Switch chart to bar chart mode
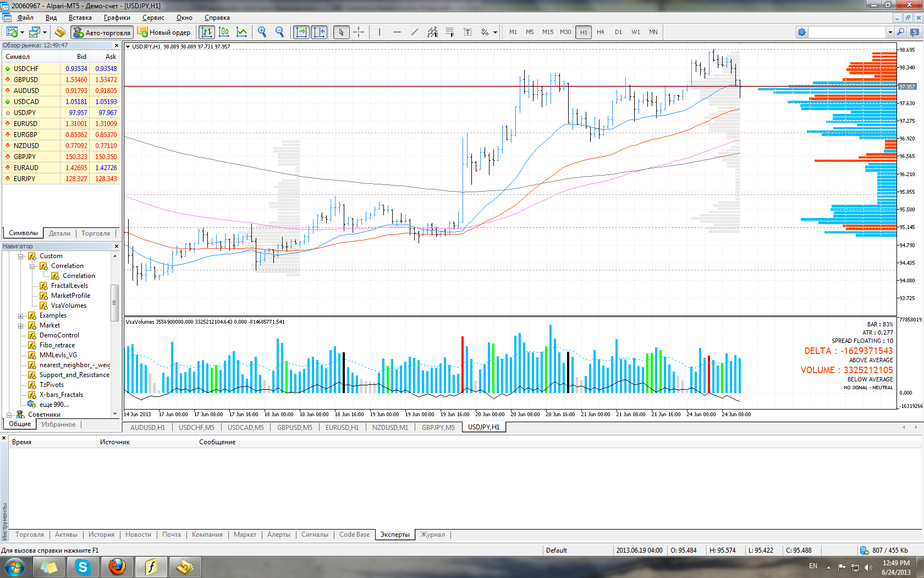924x578 pixels. [x=207, y=32]
